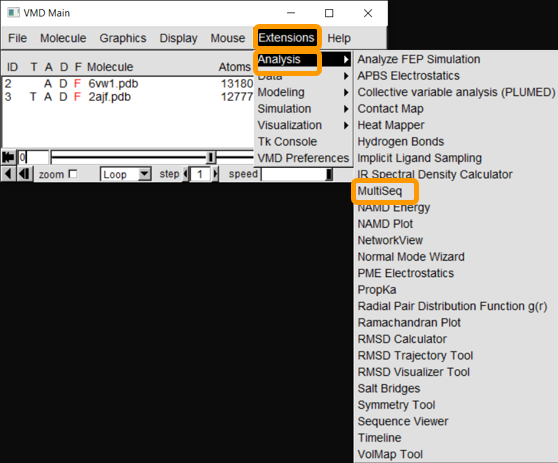The width and height of the screenshot is (558, 463).
Task: Jump to the start of the animation
Action: pos(8,157)
